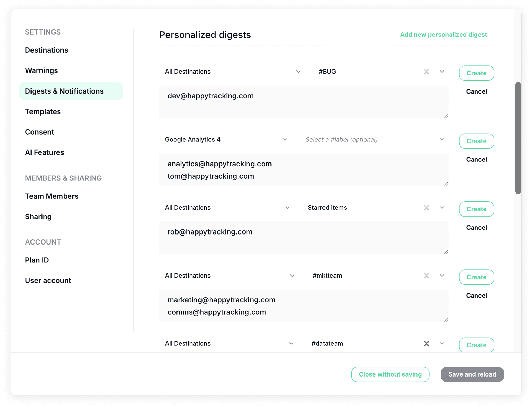Clear the #BUG label selection
The image size is (532, 407).
(x=426, y=72)
